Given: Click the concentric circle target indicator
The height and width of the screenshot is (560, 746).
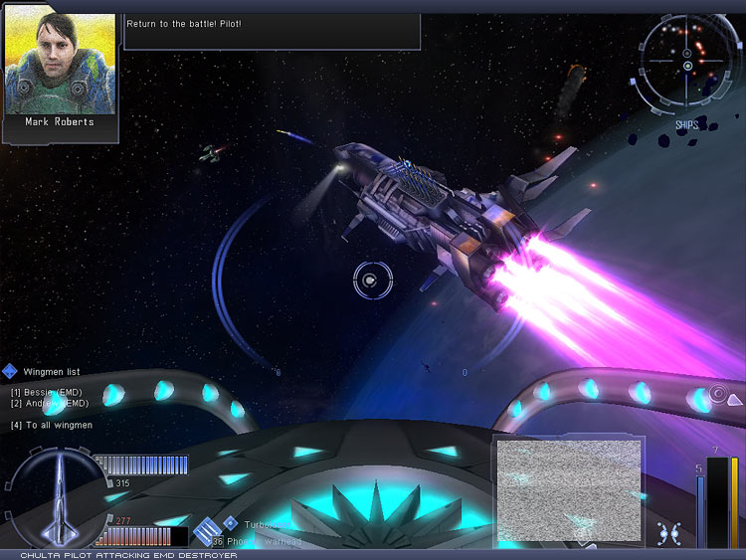Looking at the screenshot, I should [716, 394].
